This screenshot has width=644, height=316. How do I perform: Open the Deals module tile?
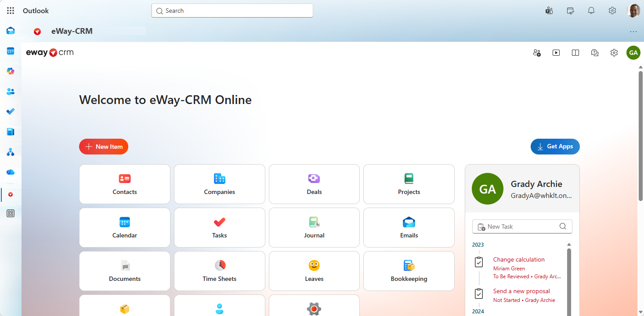click(x=314, y=184)
